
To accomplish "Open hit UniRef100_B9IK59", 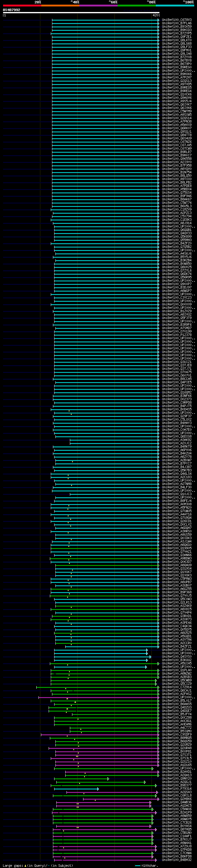I will [x=177, y=26].
